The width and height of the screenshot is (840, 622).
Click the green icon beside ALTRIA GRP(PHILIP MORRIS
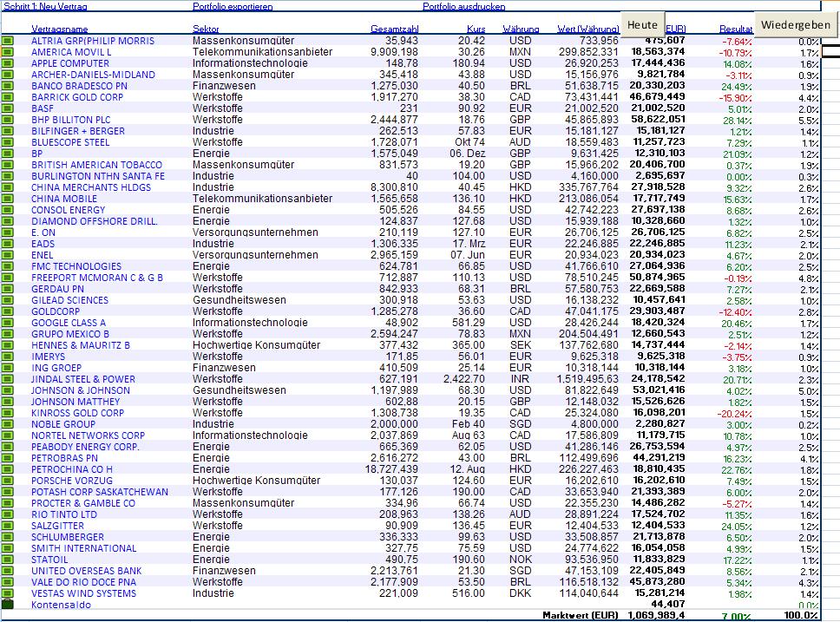coord(7,41)
